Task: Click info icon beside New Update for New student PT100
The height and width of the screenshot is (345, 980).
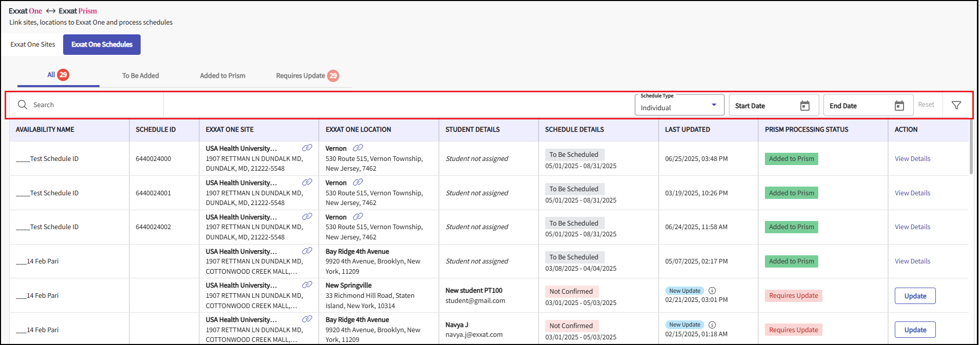Action: click(x=712, y=291)
